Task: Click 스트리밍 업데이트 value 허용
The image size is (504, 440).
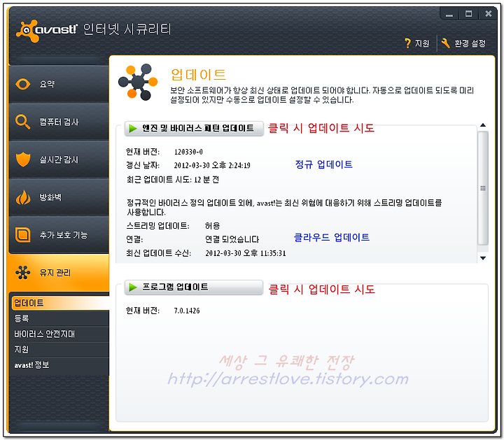Action: tap(213, 226)
